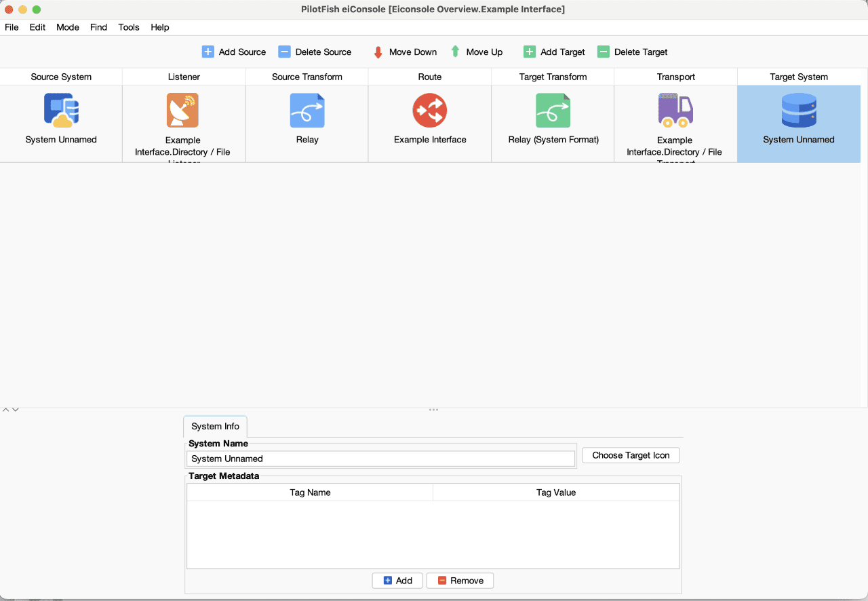The image size is (868, 601).
Task: Click the Delete Target label text
Action: (641, 52)
